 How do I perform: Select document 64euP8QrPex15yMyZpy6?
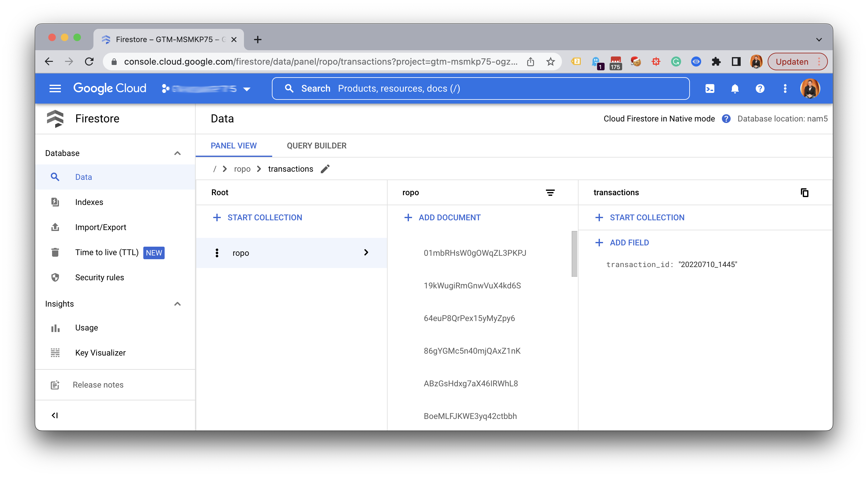(x=469, y=318)
